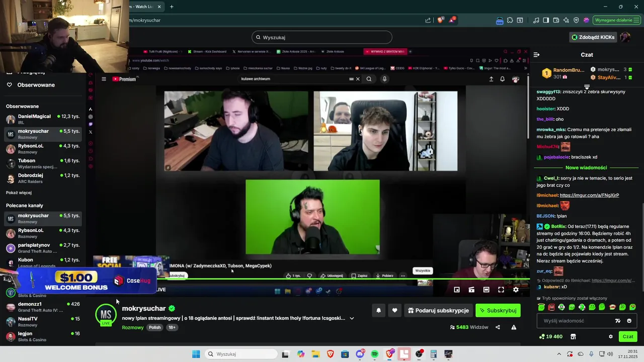Viewport: 644px width, 362px height.
Task: Open the Brave Rewards triangle icon
Action: 452,20
